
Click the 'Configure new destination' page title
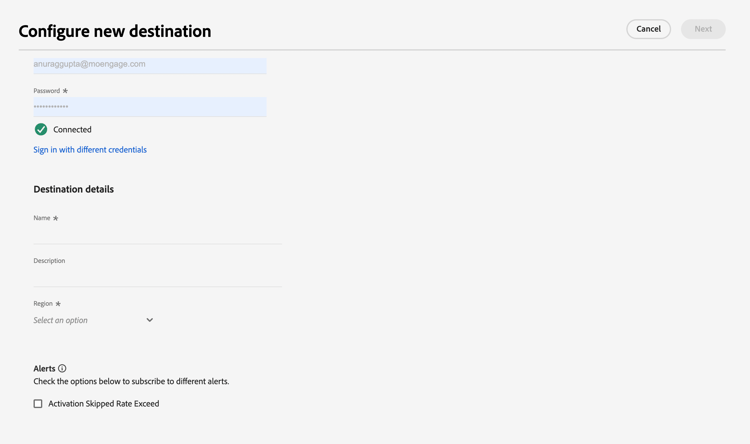115,31
